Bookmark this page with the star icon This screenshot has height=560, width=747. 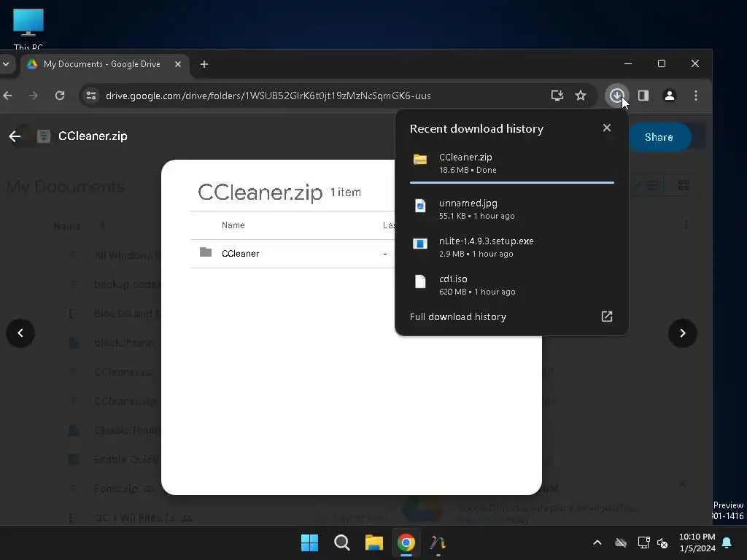580,96
